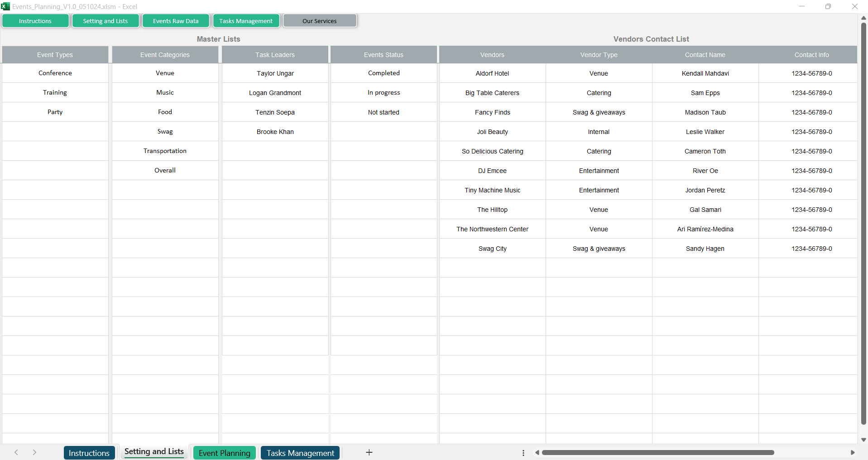The image size is (868, 460).
Task: Click the vertical scrollbar up arrow
Action: 863,18
